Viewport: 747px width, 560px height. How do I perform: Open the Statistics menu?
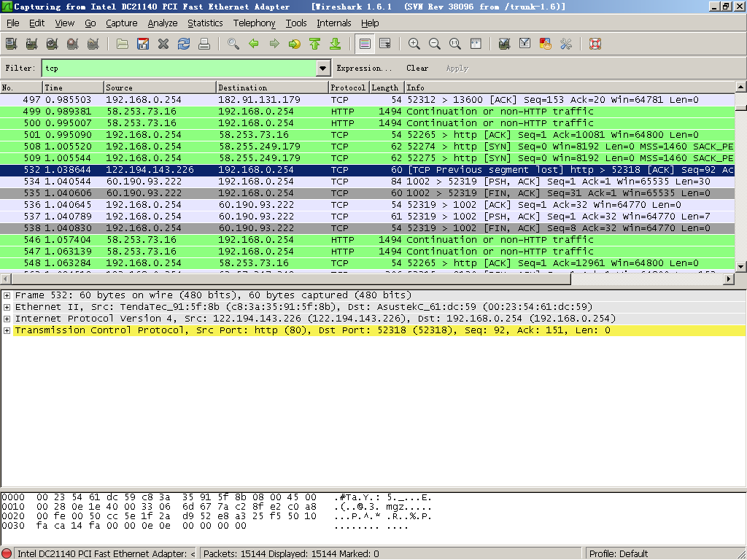coord(205,23)
